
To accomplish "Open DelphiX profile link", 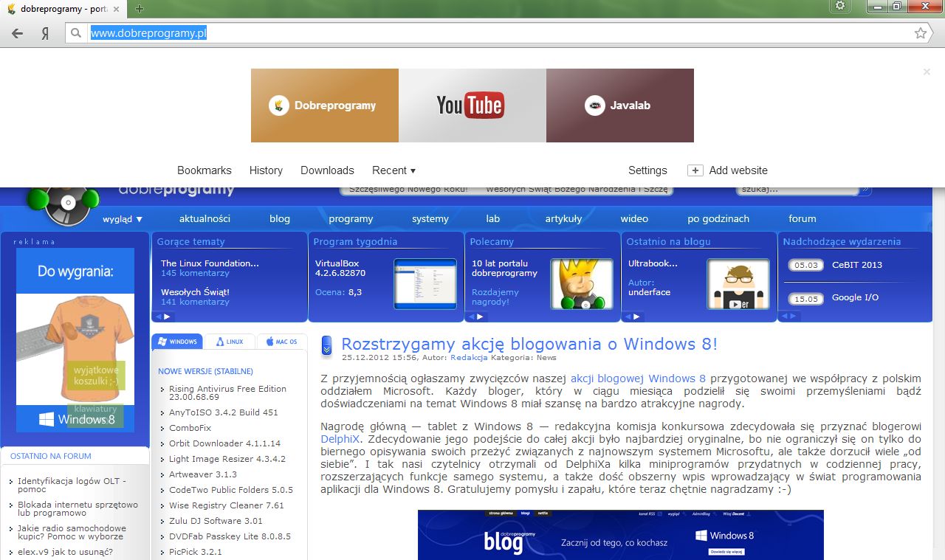I will point(340,438).
